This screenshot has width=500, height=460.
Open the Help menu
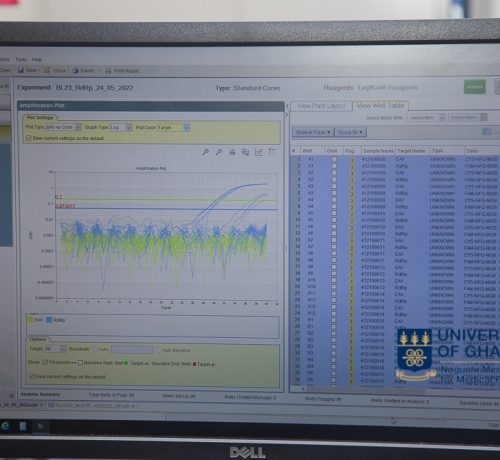pos(37,60)
